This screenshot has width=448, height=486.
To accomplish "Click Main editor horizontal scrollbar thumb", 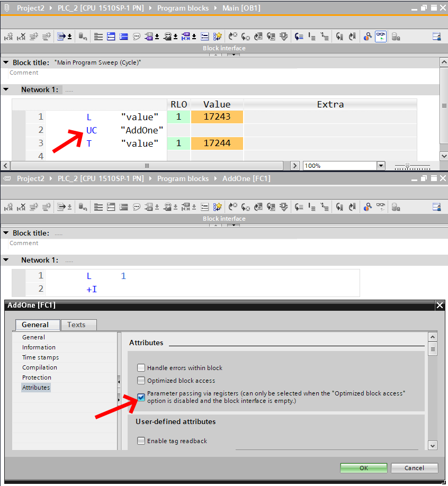I will 147,166.
